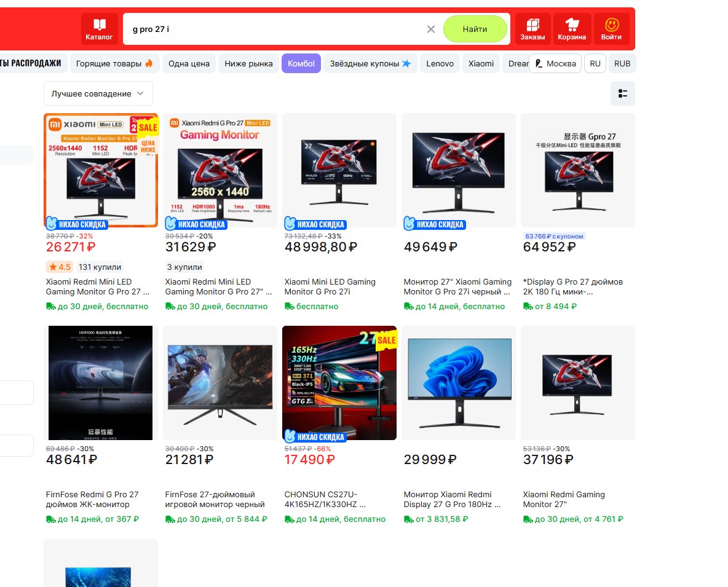The width and height of the screenshot is (728, 587).
Task: Select the Горящие товары tab
Action: click(x=114, y=63)
